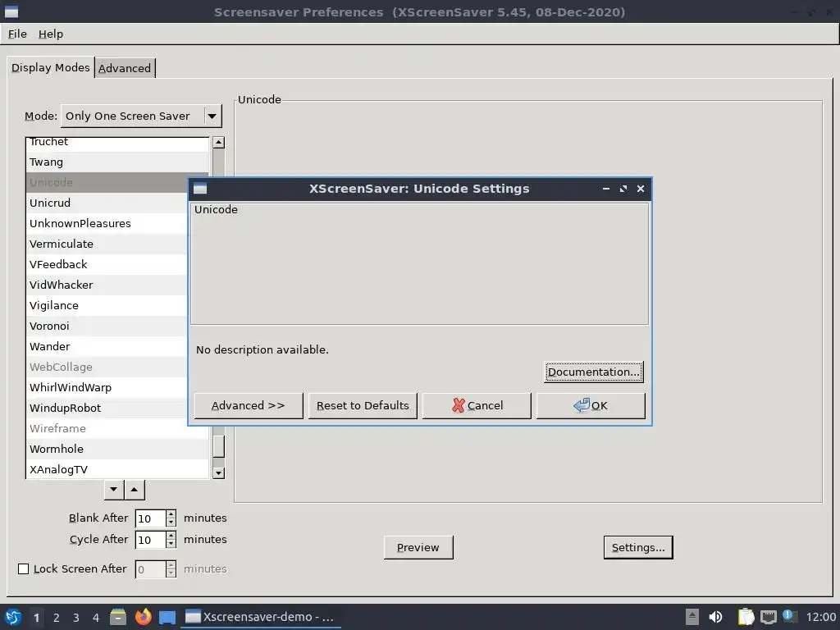This screenshot has width=840, height=630.
Task: Open the clipboard manager tray icon
Action: 746,617
